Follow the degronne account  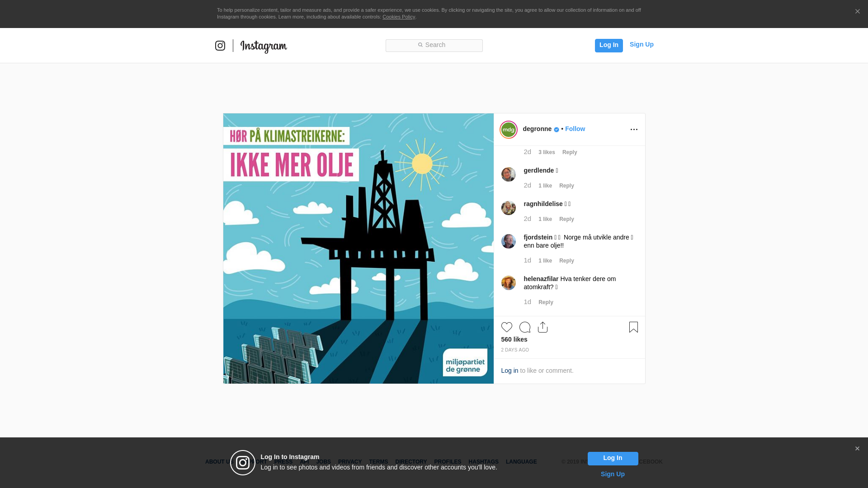pyautogui.click(x=575, y=129)
